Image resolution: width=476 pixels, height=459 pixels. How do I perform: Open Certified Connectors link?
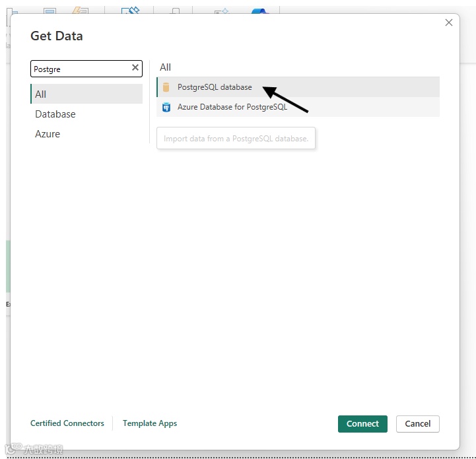click(67, 423)
